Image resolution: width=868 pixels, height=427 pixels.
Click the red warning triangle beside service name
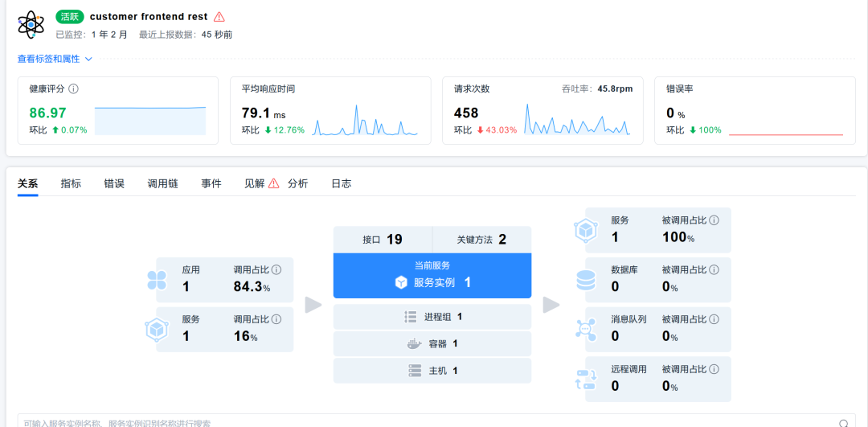click(219, 17)
